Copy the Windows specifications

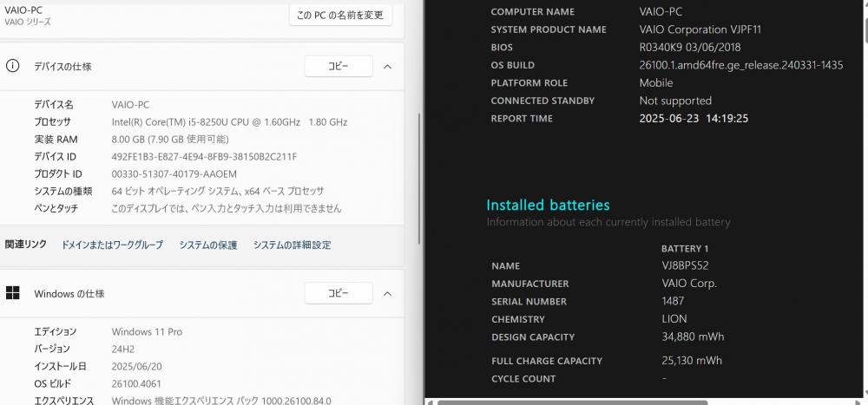coord(339,293)
